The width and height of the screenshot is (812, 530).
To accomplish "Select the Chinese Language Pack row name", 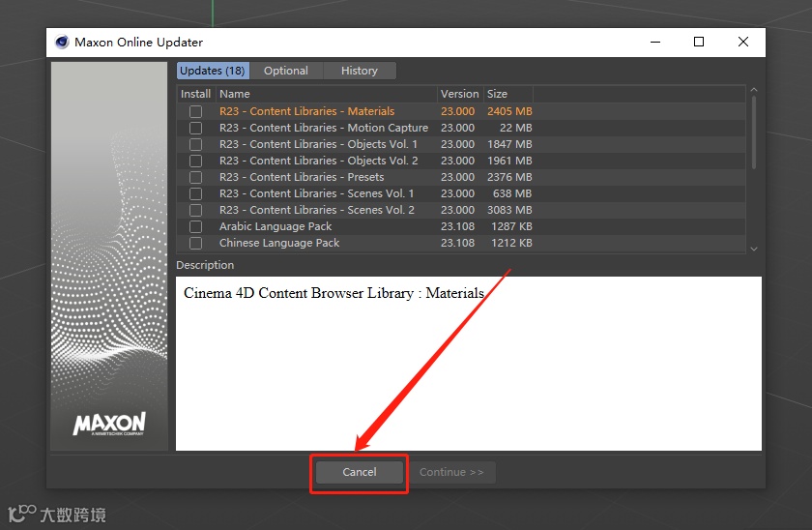I will 279,243.
